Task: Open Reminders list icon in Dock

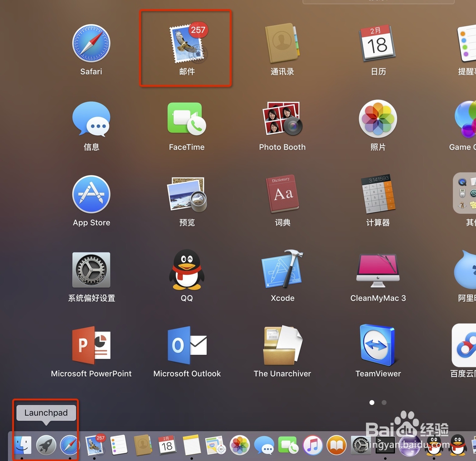Action: coord(119,445)
